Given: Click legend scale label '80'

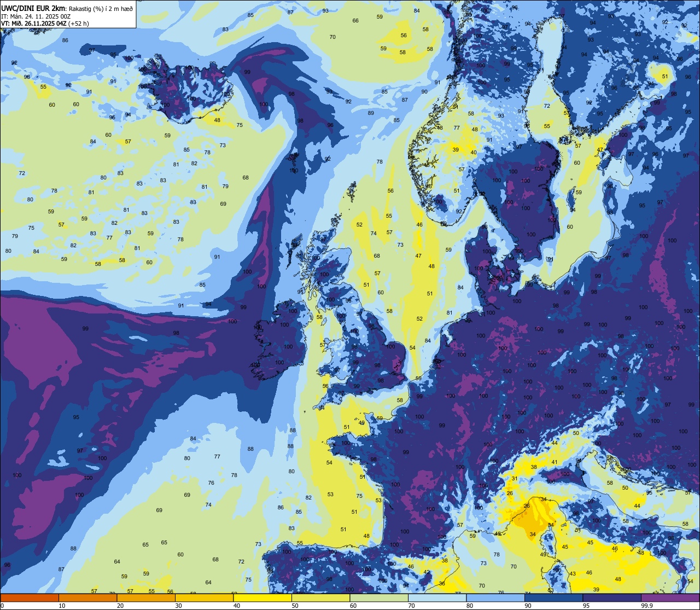Looking at the screenshot, I should [470, 606].
